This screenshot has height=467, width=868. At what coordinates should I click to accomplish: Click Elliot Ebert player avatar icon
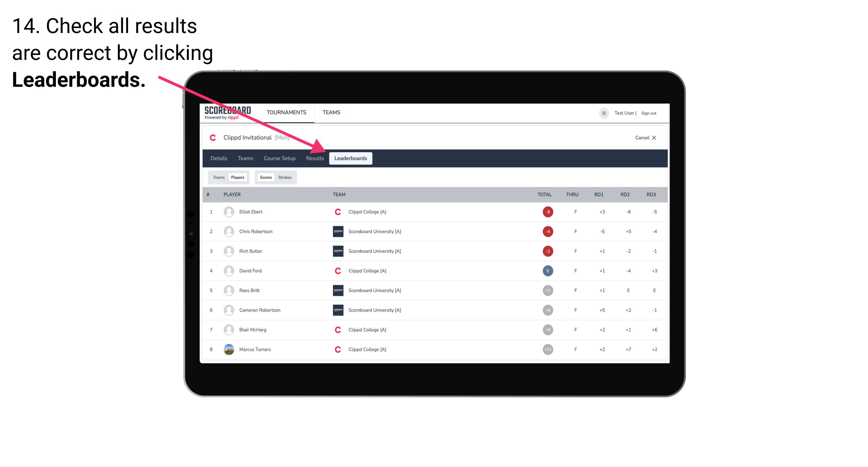[x=228, y=212]
